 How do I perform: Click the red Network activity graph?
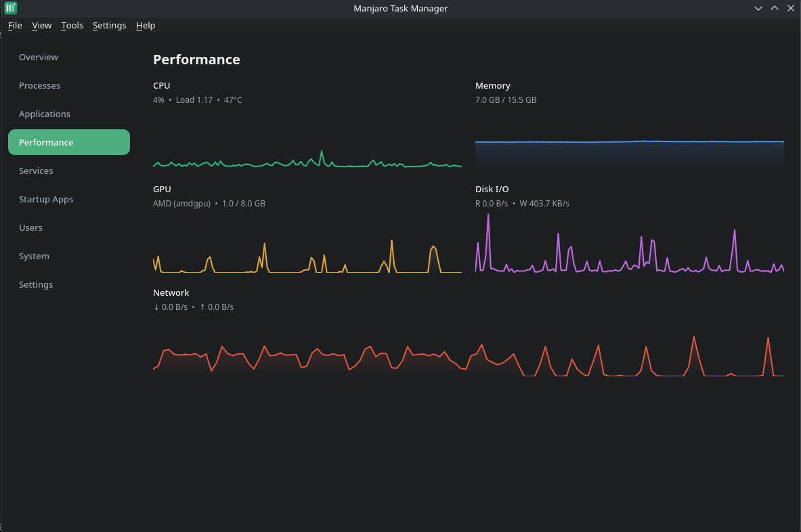pyautogui.click(x=469, y=346)
